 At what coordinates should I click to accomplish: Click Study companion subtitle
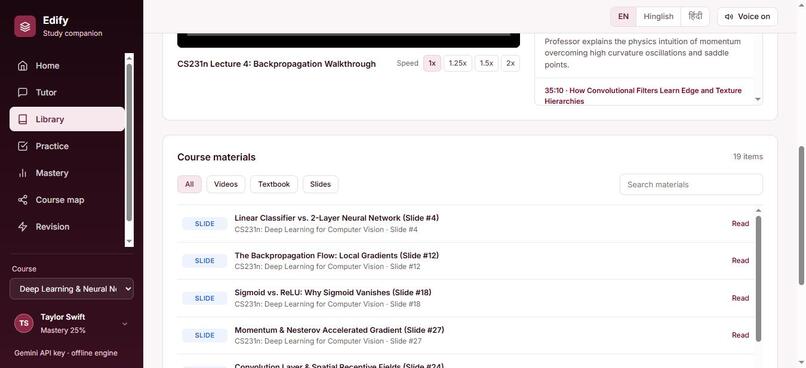pos(72,33)
